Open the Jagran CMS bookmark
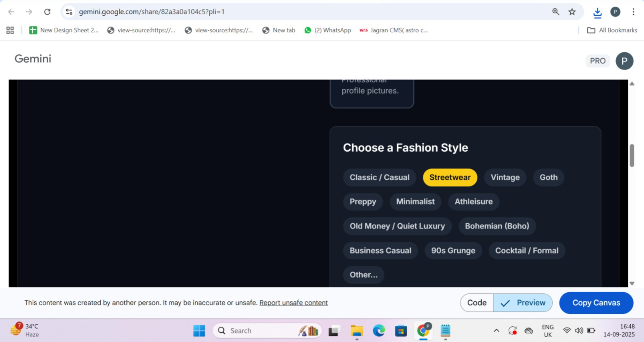644x342 pixels. tap(394, 30)
